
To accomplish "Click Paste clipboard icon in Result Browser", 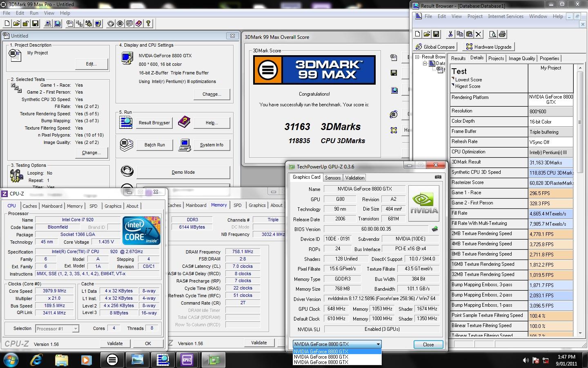I will click(469, 34).
